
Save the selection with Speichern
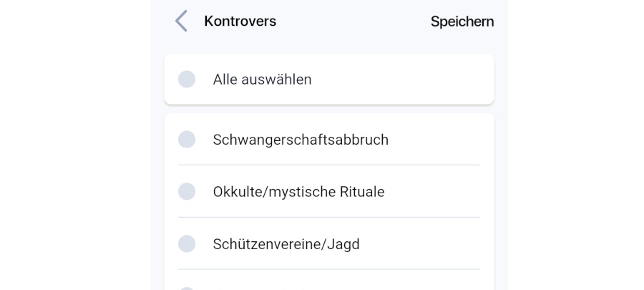pos(462,21)
